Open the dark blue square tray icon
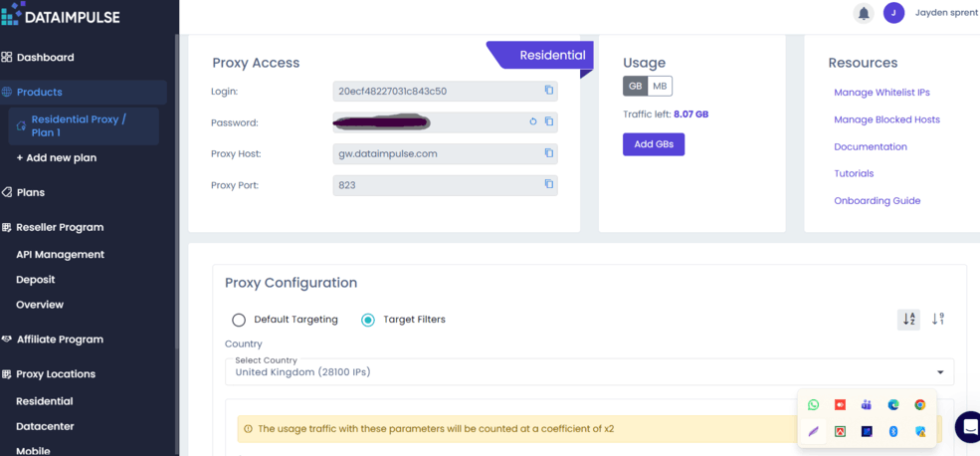 point(867,431)
